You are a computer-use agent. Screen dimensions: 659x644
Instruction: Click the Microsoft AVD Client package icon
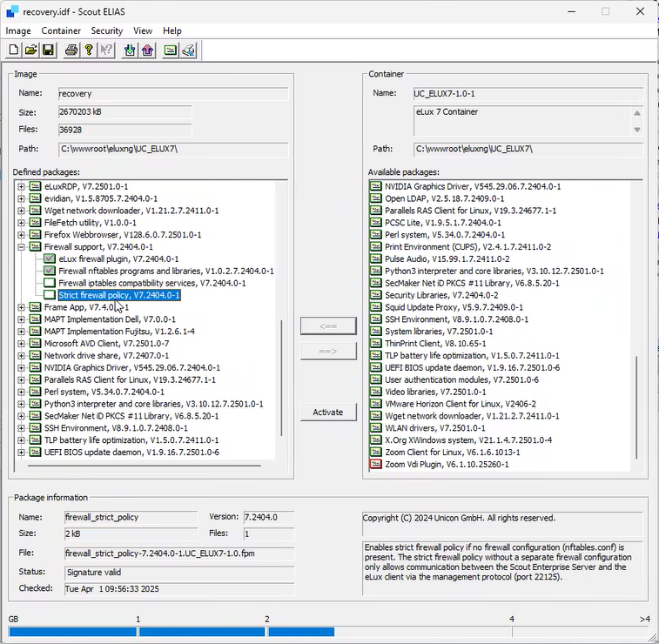pyautogui.click(x=35, y=343)
